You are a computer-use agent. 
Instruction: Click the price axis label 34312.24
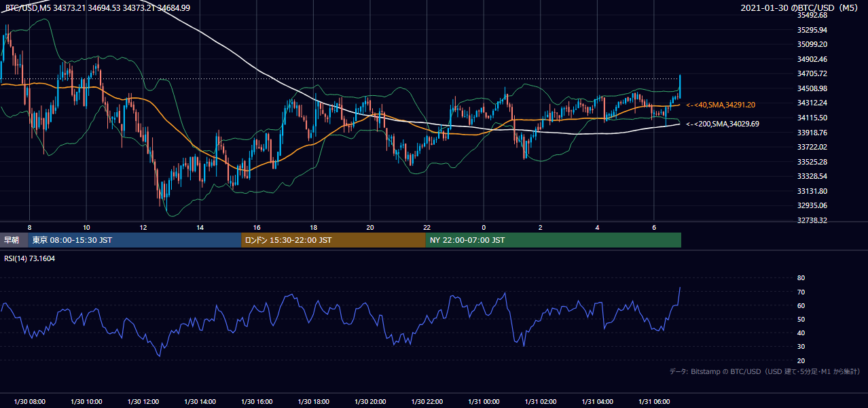click(812, 103)
